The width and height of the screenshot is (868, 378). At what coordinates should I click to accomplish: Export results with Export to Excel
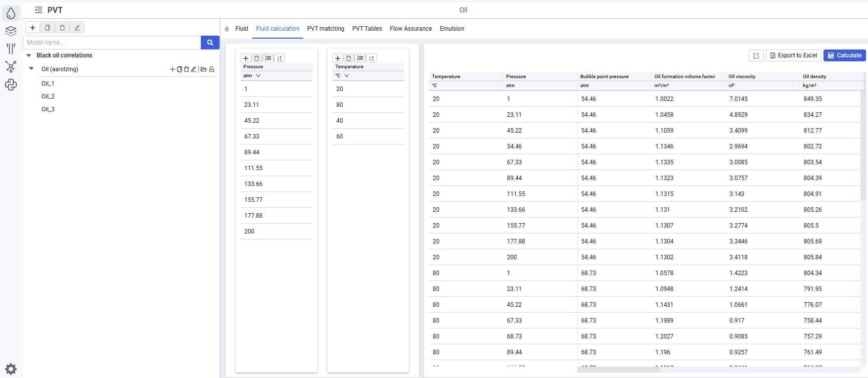point(793,55)
